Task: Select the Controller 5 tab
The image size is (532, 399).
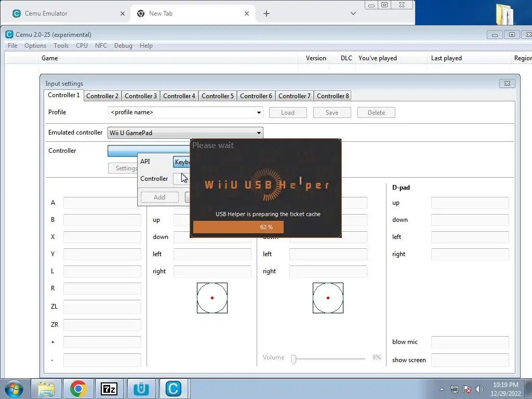Action: pyautogui.click(x=218, y=96)
